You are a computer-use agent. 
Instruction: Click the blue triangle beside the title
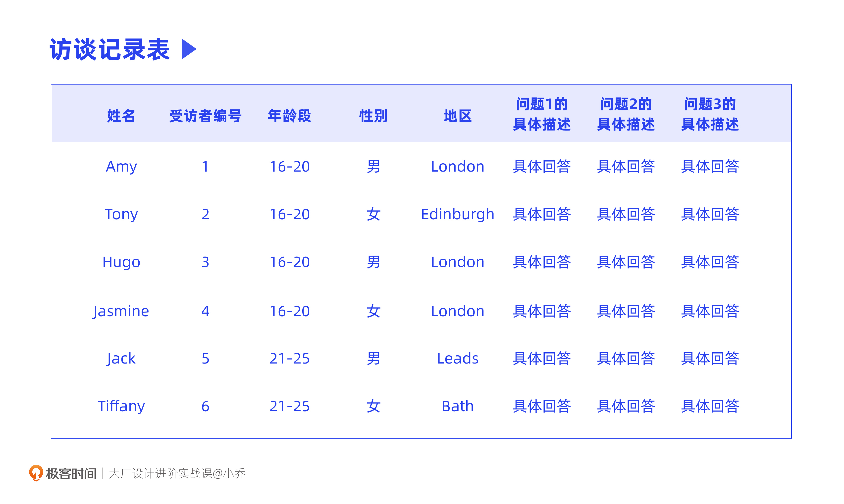188,49
